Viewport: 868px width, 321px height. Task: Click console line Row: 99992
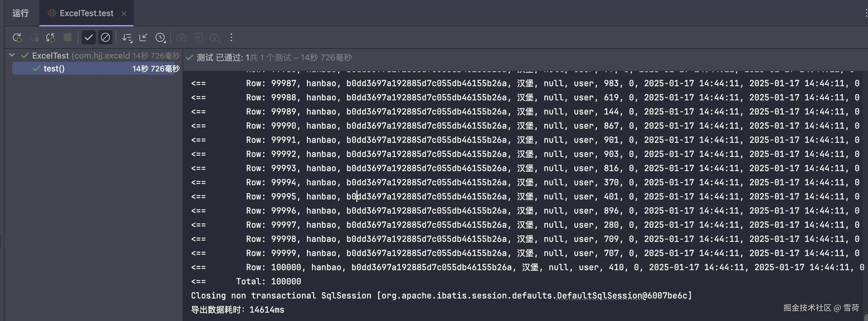coord(525,154)
